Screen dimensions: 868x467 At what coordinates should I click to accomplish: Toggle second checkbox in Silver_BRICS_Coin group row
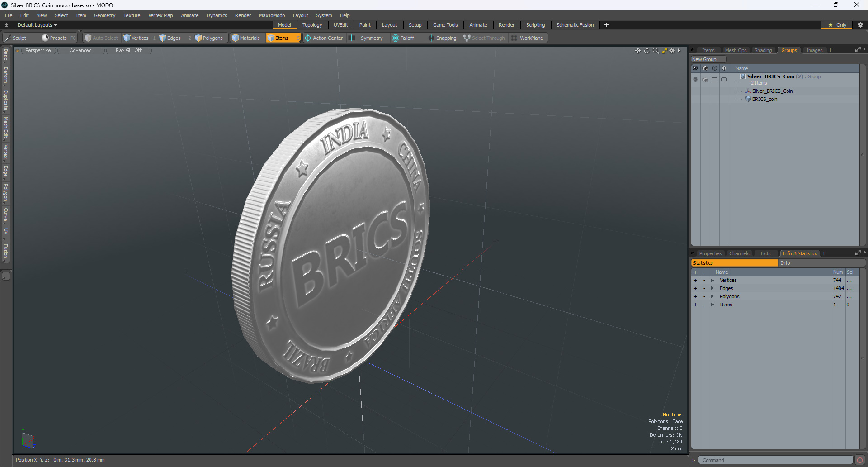coord(724,80)
